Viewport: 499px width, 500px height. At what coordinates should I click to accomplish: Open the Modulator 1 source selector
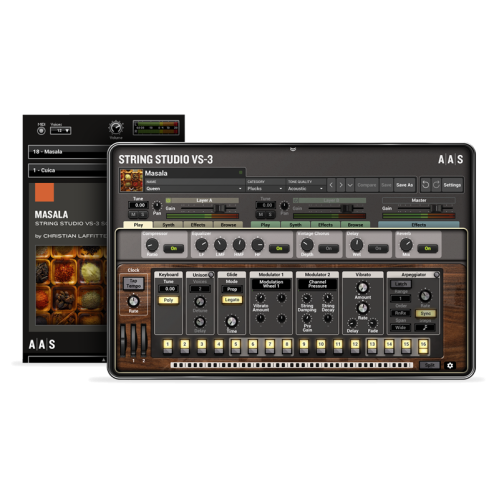coord(271,284)
